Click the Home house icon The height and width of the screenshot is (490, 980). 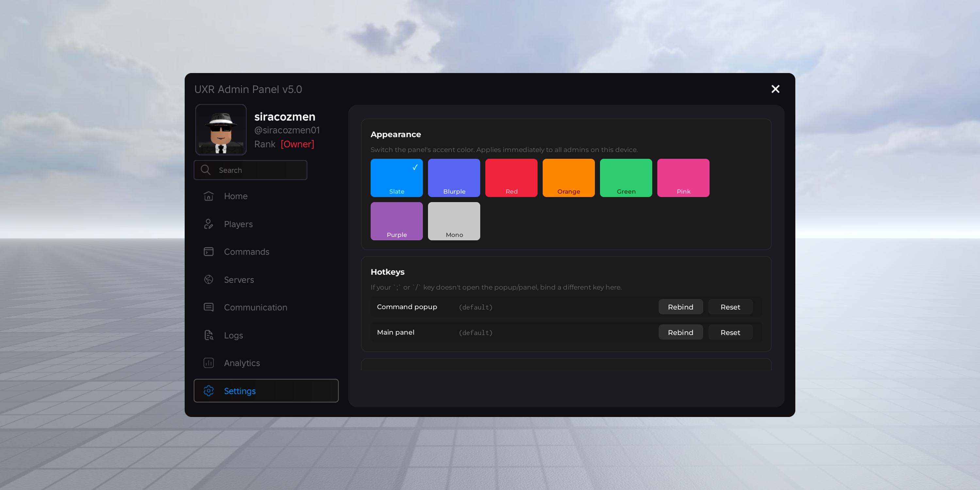coord(208,196)
